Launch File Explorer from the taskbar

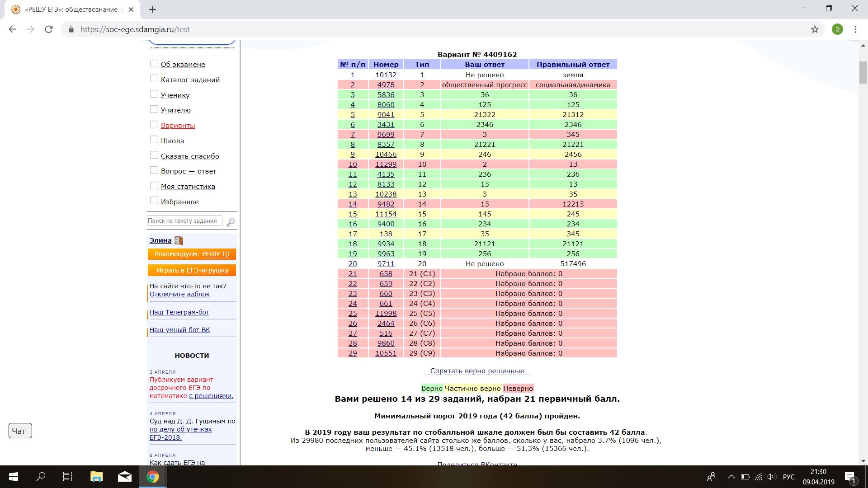pos(97,477)
